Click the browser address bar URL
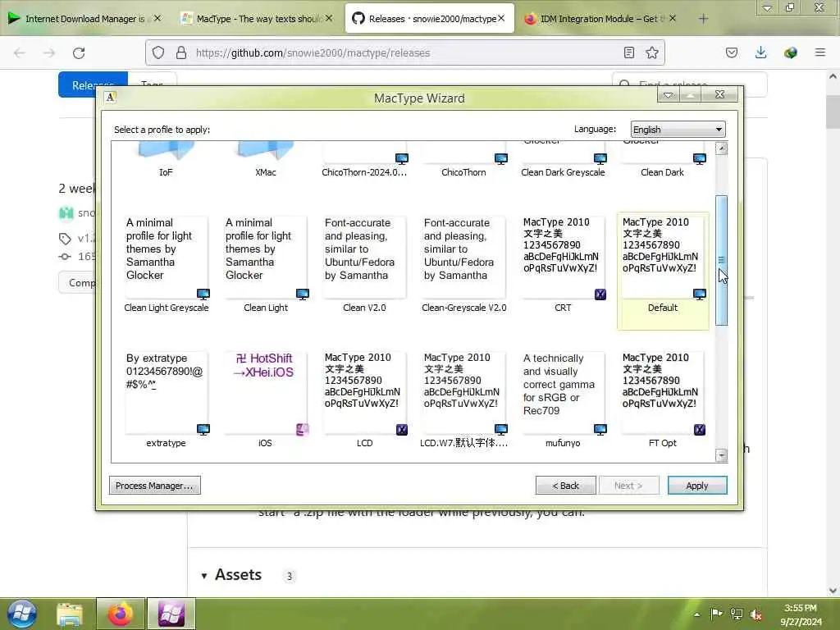 (x=313, y=52)
